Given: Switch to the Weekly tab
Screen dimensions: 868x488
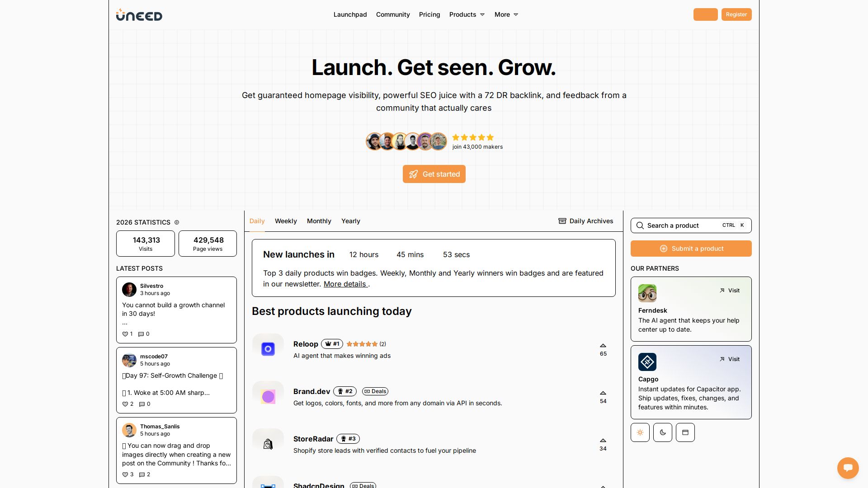Looking at the screenshot, I should [286, 221].
